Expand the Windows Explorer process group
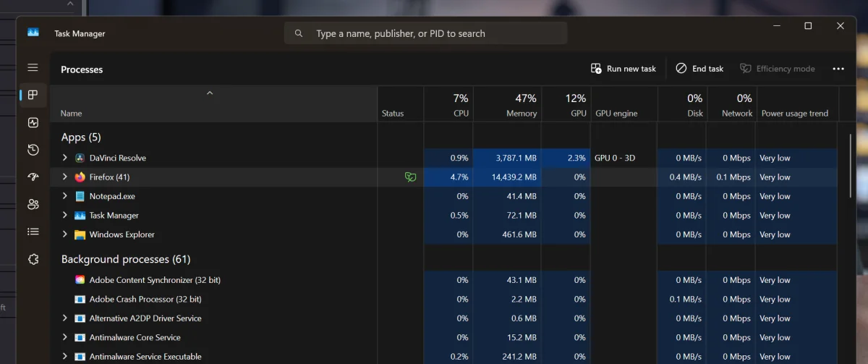The image size is (868, 364). pyautogui.click(x=64, y=234)
